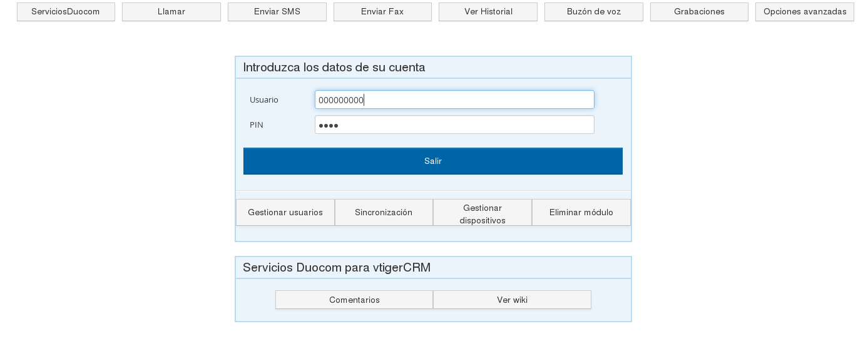
Task: Open Ver Historial
Action: coord(488,12)
